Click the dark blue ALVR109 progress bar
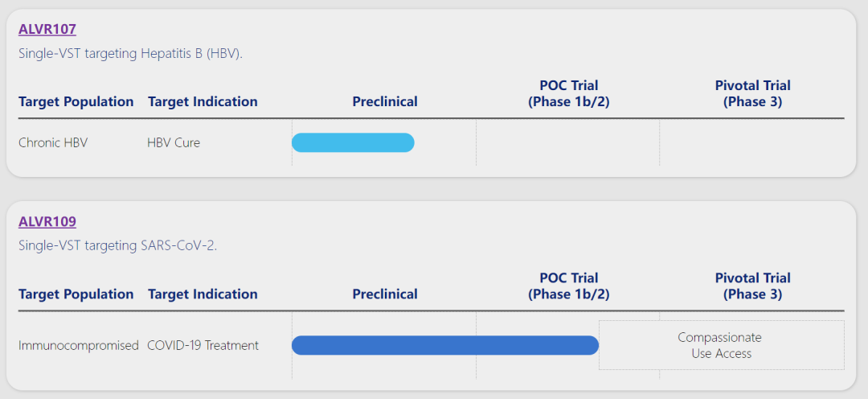 coord(444,345)
